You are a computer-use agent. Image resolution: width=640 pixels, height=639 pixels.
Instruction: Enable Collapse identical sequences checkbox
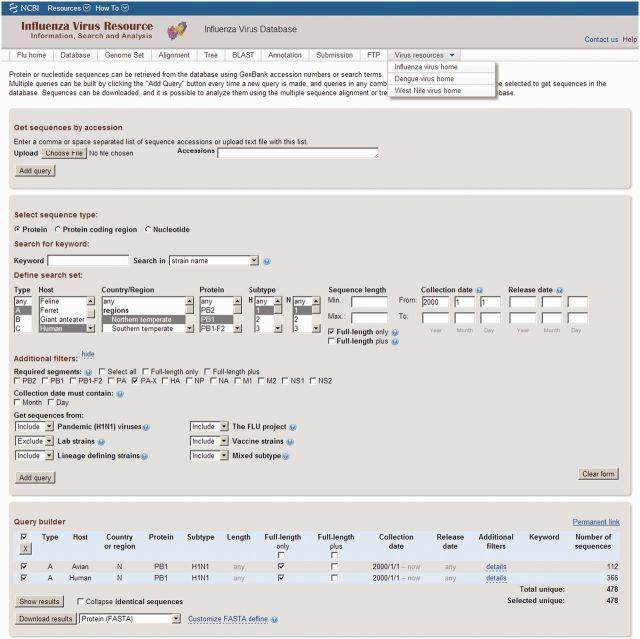pos(81,601)
